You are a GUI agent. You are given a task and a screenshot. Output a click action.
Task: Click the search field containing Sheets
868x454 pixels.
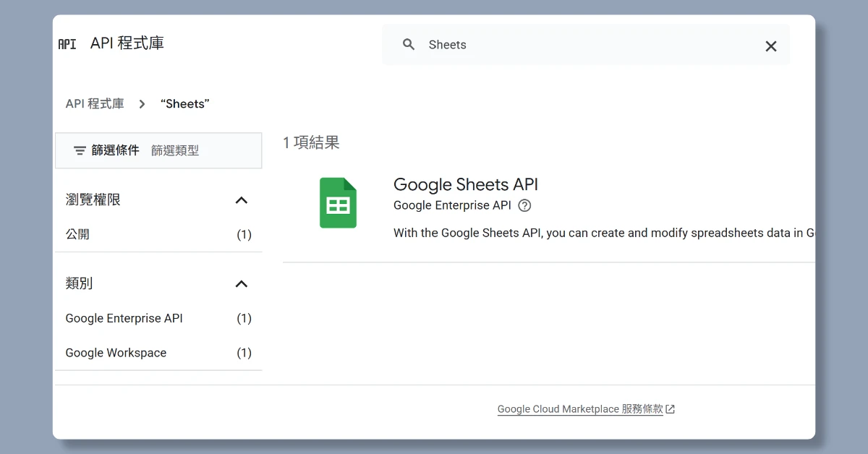[x=586, y=45]
